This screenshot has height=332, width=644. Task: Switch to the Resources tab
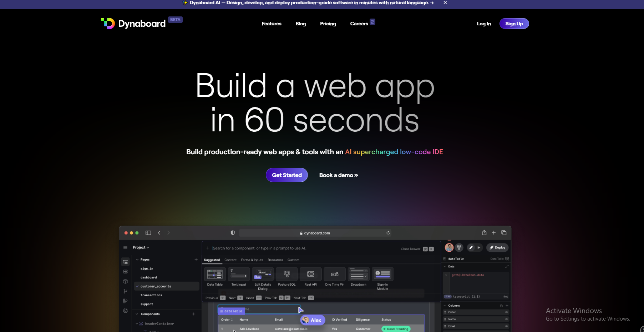(275, 260)
